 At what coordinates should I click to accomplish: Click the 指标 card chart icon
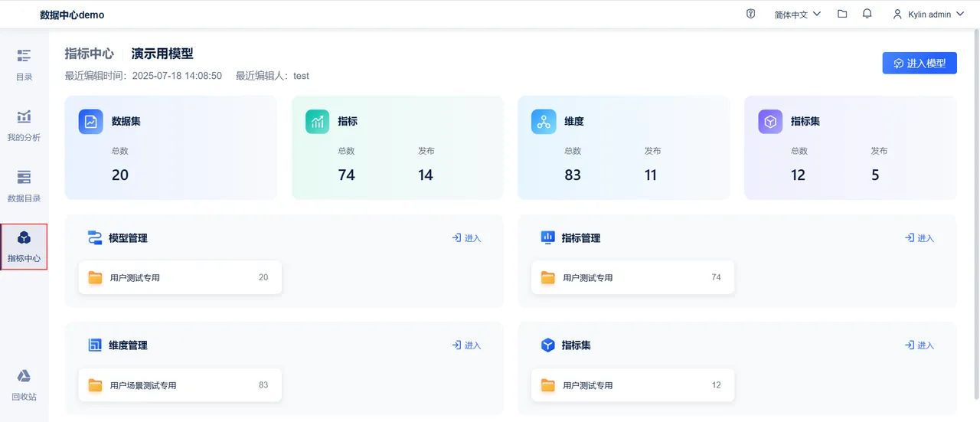point(317,121)
